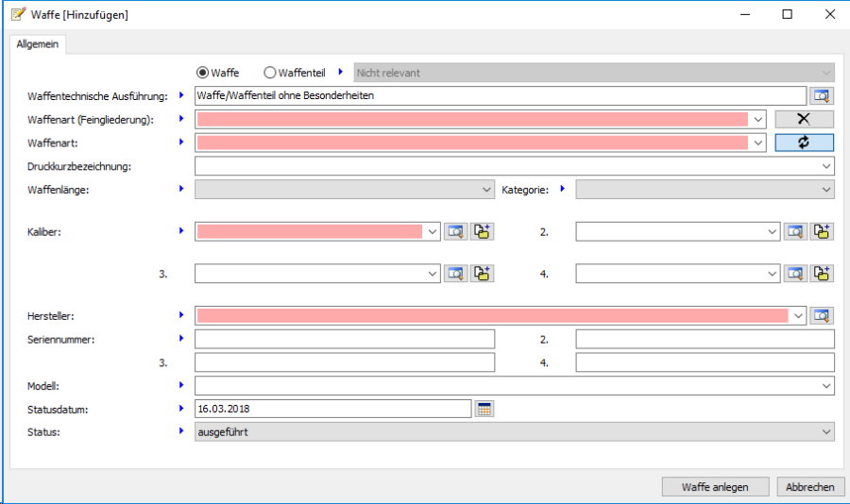
Task: Open the Hersteller search icon
Action: tap(821, 315)
